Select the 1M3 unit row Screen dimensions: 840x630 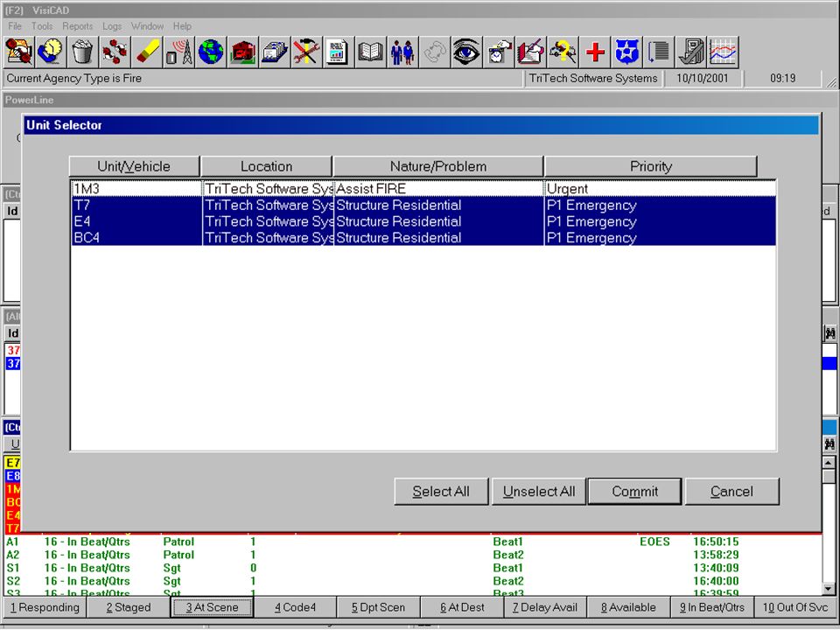click(423, 189)
